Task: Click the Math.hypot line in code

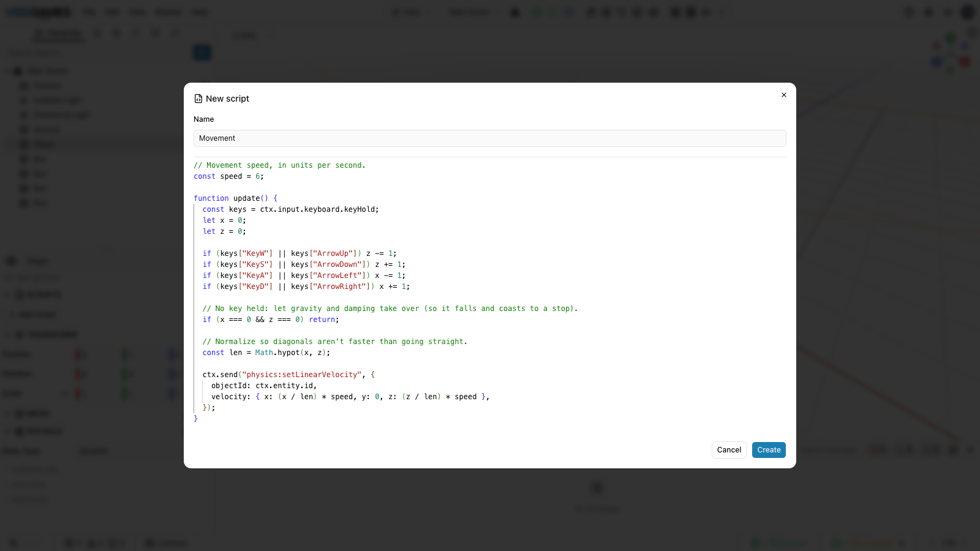Action: [x=266, y=353]
